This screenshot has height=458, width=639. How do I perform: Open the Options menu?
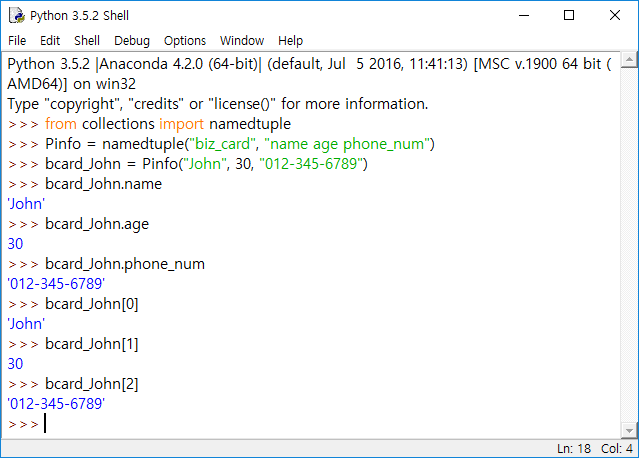coord(185,41)
